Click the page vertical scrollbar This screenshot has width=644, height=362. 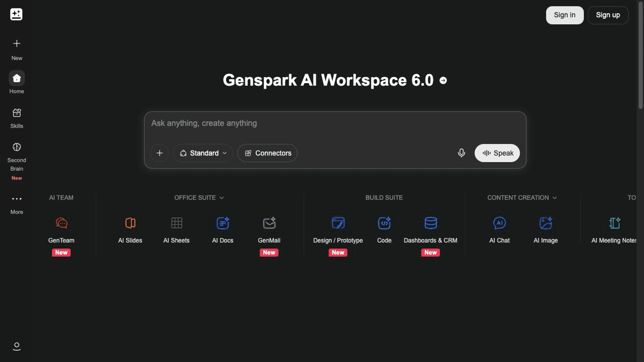(x=640, y=56)
